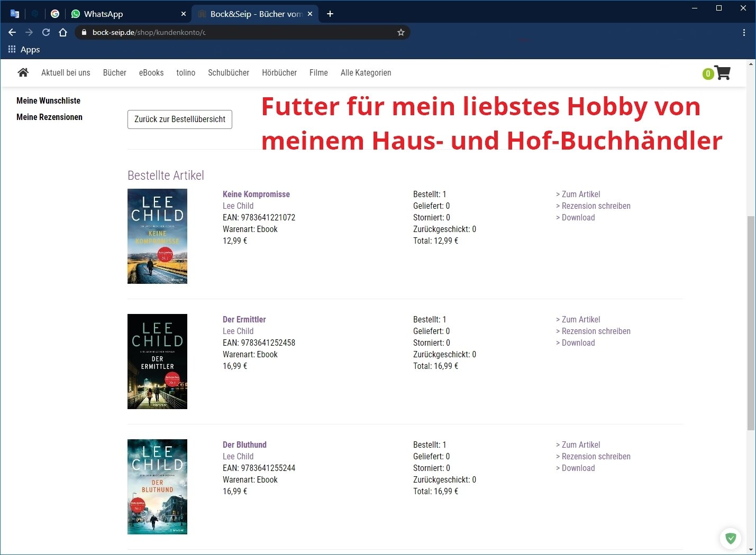
Task: Select the Bock&Seip tab
Action: (256, 14)
